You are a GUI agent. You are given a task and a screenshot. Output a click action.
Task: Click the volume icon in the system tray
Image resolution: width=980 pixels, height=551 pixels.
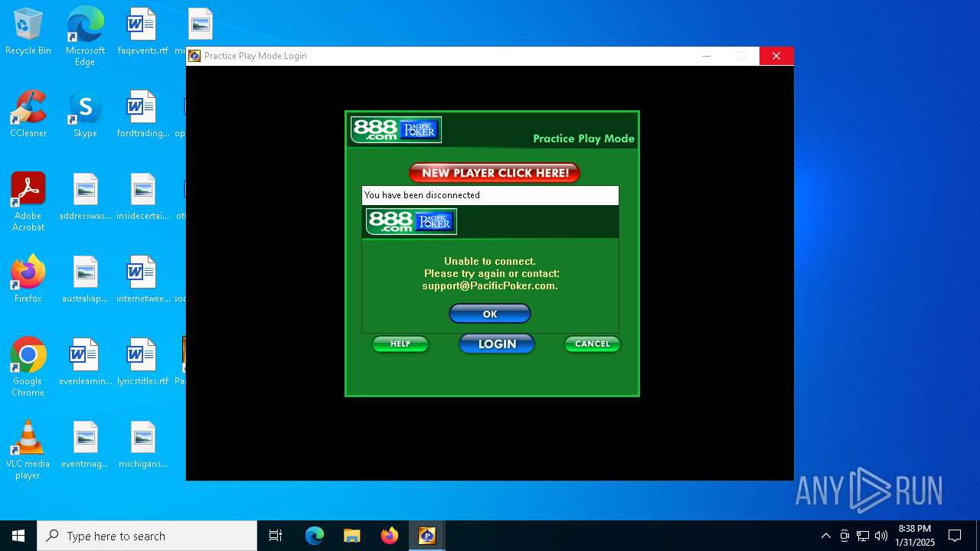881,536
